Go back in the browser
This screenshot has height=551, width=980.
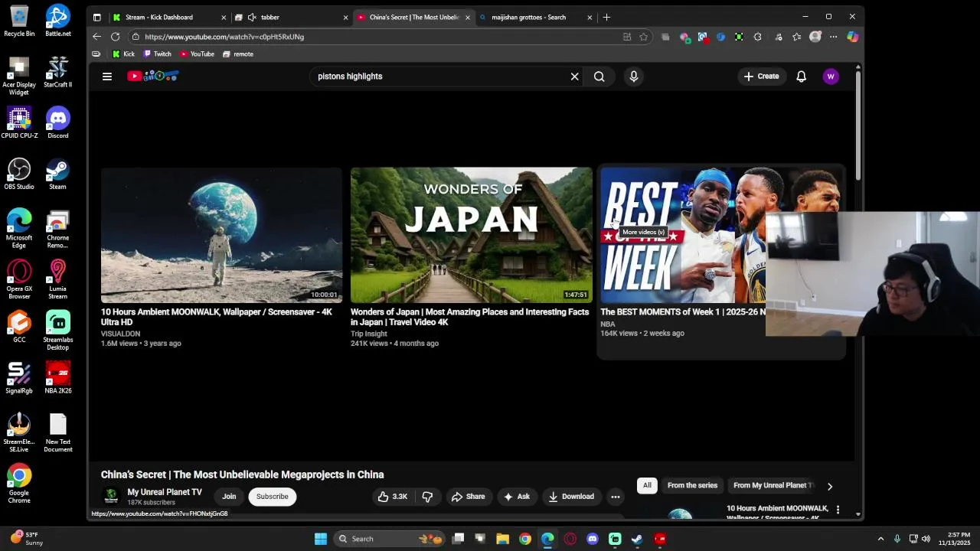click(96, 37)
